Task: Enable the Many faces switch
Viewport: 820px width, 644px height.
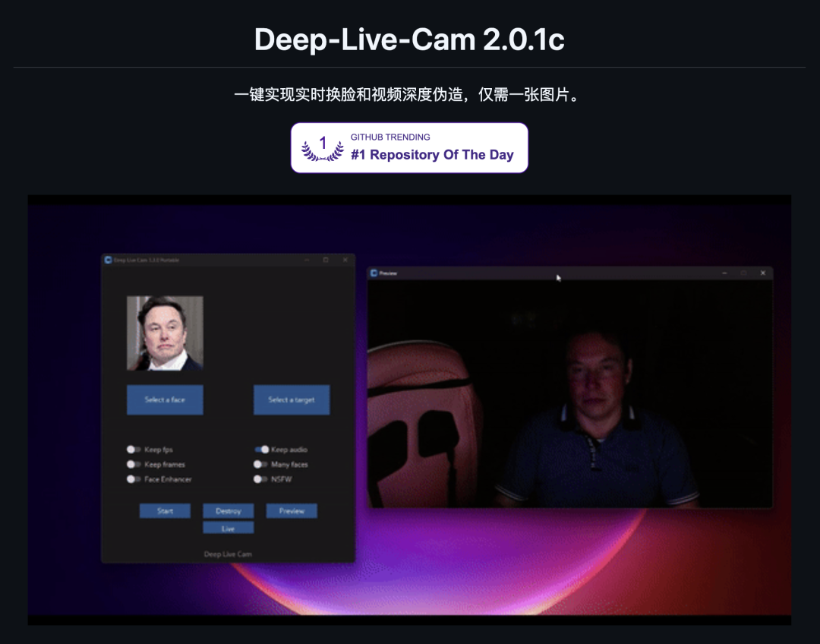Action: click(260, 464)
